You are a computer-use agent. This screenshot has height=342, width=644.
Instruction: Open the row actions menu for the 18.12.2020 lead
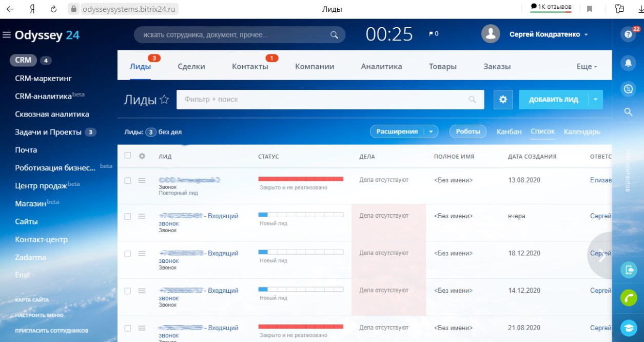pyautogui.click(x=142, y=254)
